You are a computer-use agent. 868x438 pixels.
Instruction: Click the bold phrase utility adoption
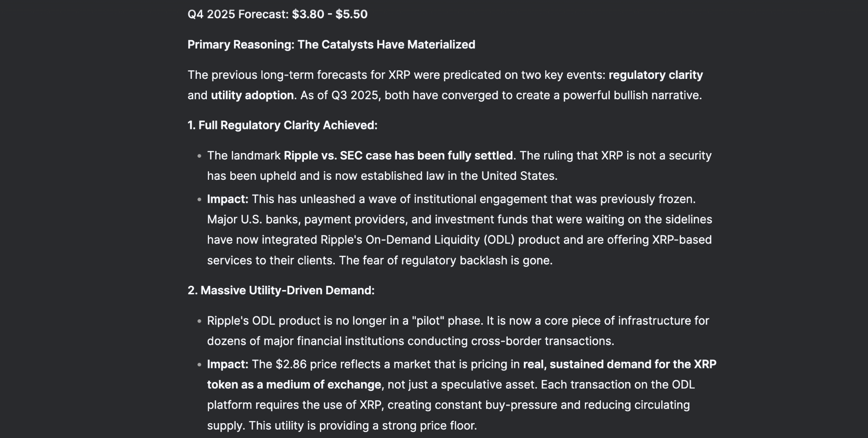point(252,95)
